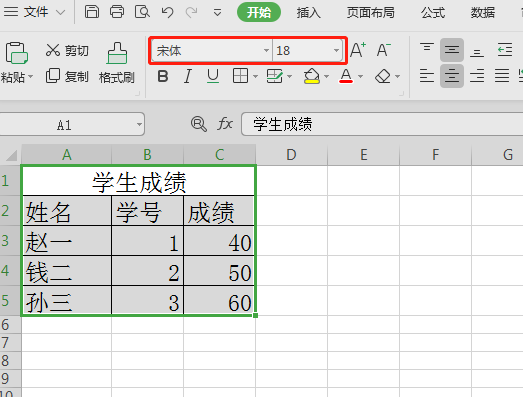Decrease font size with A- icon
Screen dimensions: 523x397
coord(384,50)
